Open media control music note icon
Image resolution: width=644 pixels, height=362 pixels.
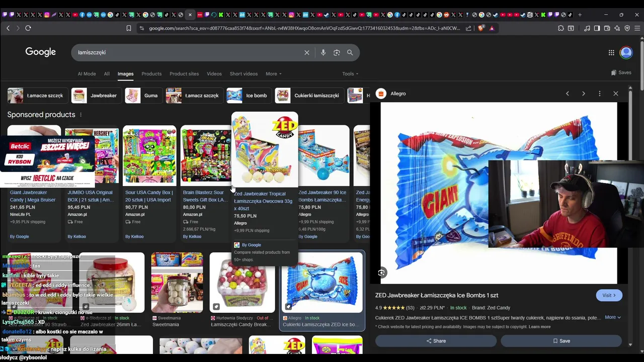pos(587,28)
